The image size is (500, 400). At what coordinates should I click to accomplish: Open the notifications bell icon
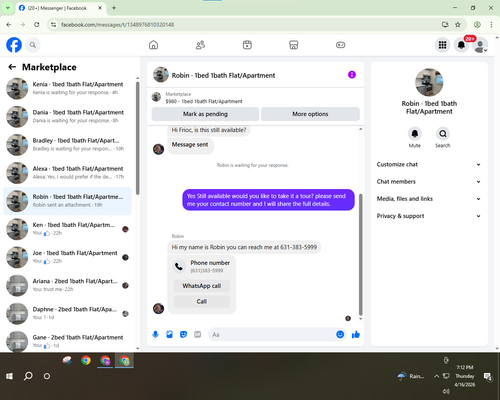point(461,45)
